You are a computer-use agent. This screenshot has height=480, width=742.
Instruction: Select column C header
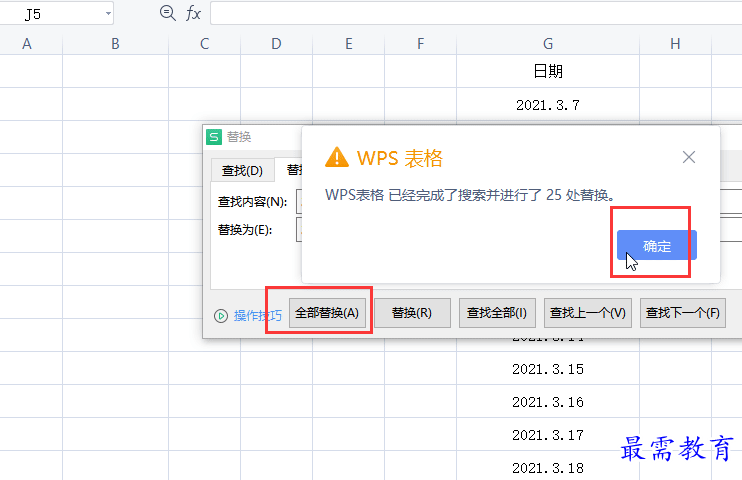[x=204, y=44]
